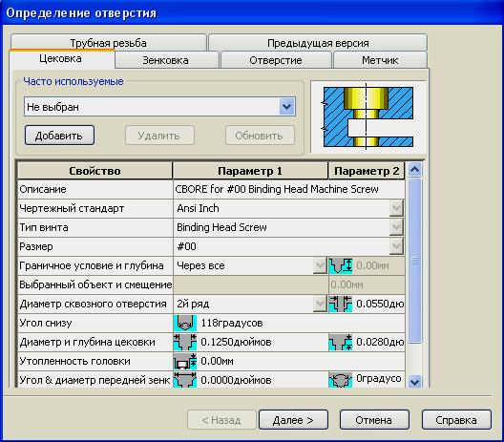Viewport: 504px width, 442px height.
Task: Click the front countersink diameter icon beside 0.0000дюймов
Action: pyautogui.click(x=185, y=380)
